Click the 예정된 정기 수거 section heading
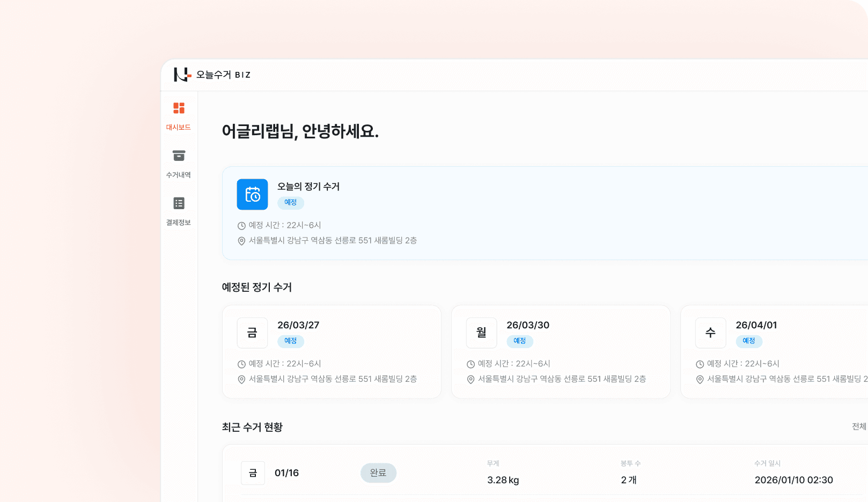Image resolution: width=868 pixels, height=502 pixels. 257,287
